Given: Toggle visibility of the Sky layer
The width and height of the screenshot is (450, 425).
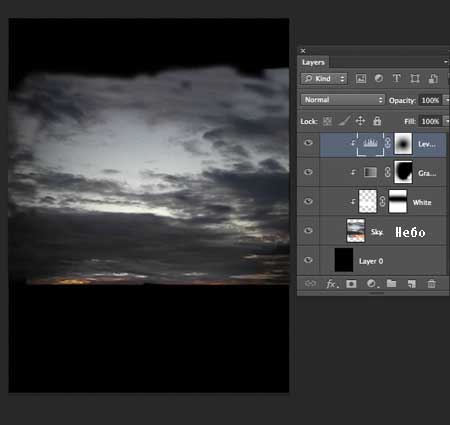Looking at the screenshot, I should pyautogui.click(x=308, y=230).
